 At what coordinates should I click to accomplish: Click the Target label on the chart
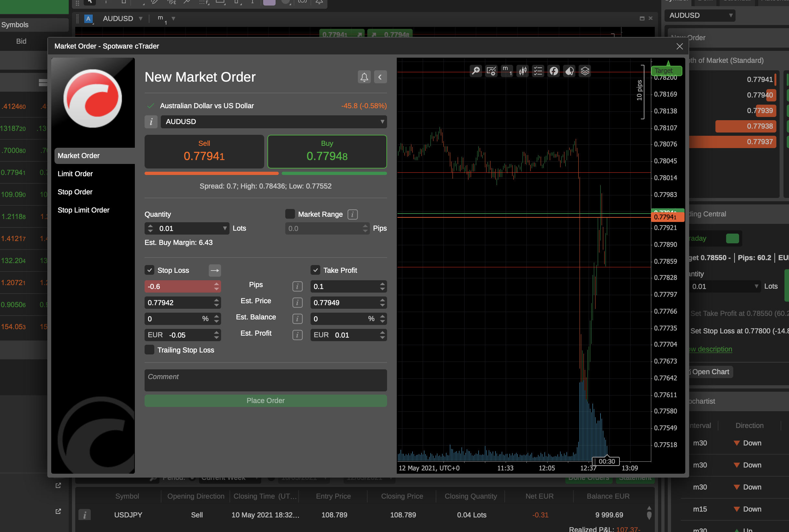pos(666,71)
